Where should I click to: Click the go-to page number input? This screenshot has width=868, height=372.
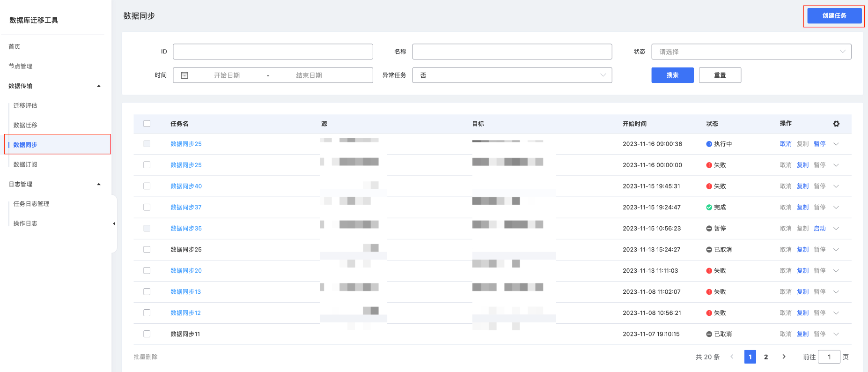point(829,357)
